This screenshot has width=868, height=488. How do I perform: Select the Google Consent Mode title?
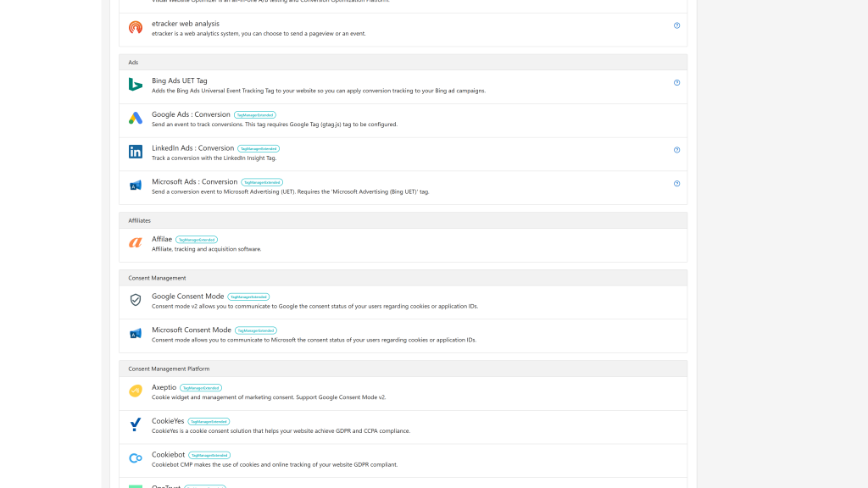click(x=187, y=297)
